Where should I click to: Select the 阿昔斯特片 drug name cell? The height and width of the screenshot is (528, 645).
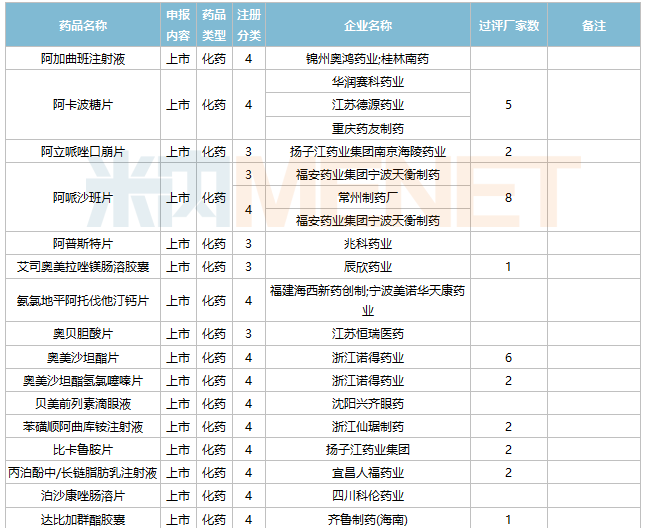83,243
